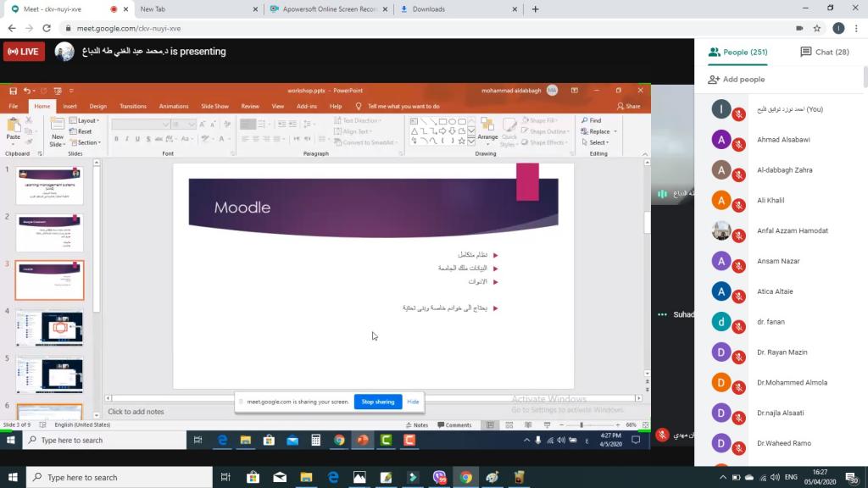Toggle bold formatting in Font group
Image resolution: width=868 pixels, height=488 pixels.
pos(116,139)
